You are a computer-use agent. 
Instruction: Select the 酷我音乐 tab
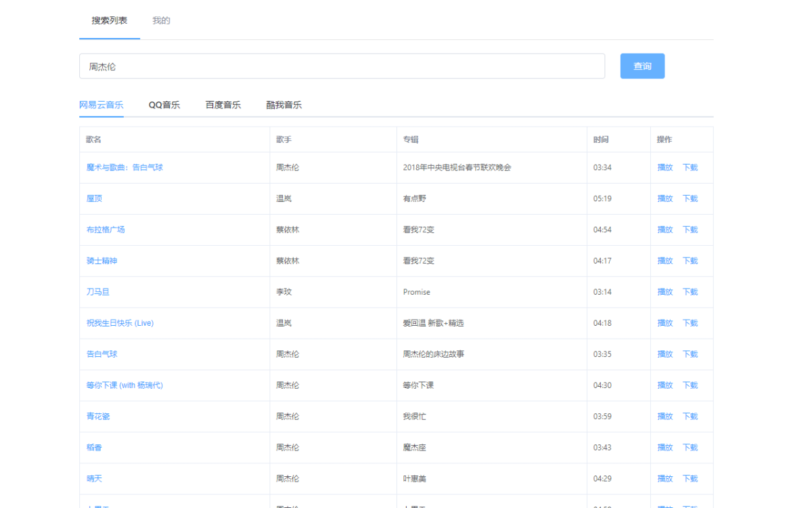click(x=284, y=105)
